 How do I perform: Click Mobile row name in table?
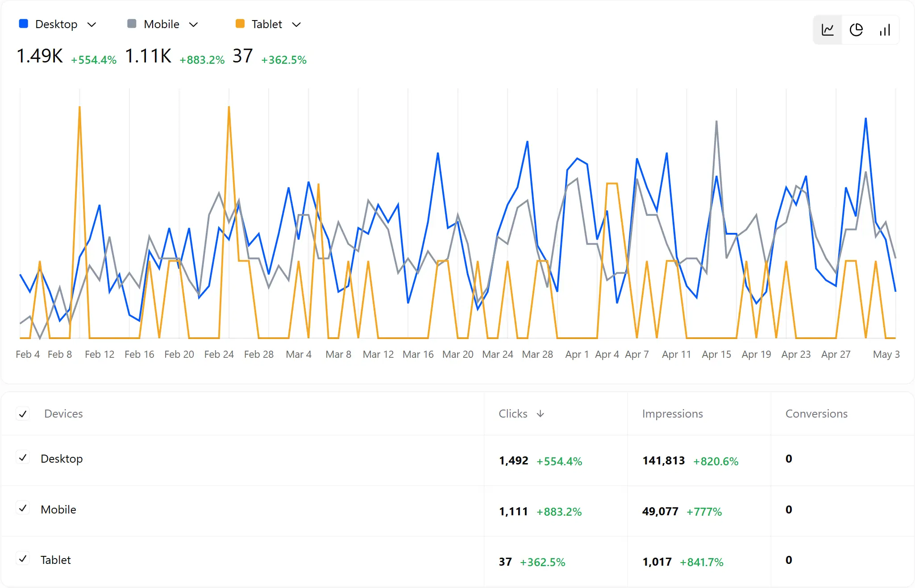tap(58, 509)
